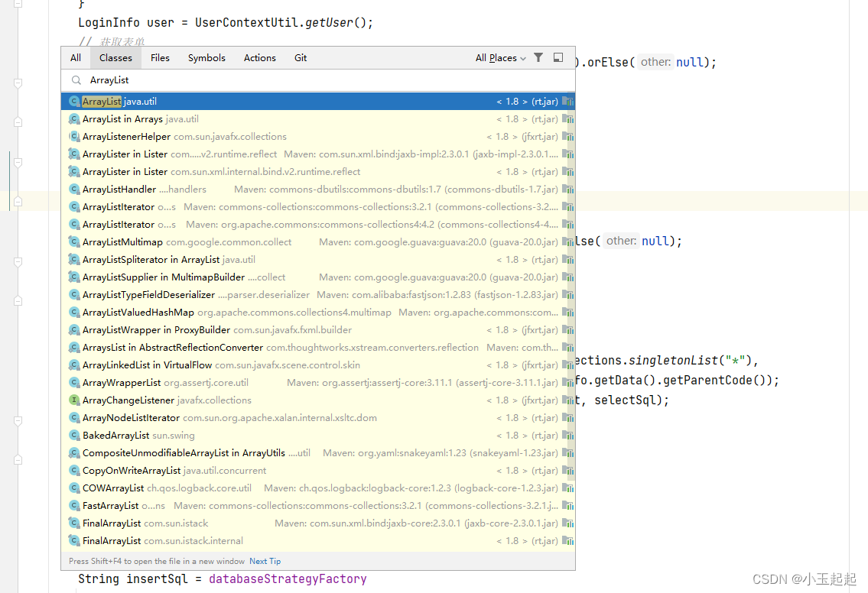
Task: Click library icon on ArrayList java.util row
Action: click(568, 101)
